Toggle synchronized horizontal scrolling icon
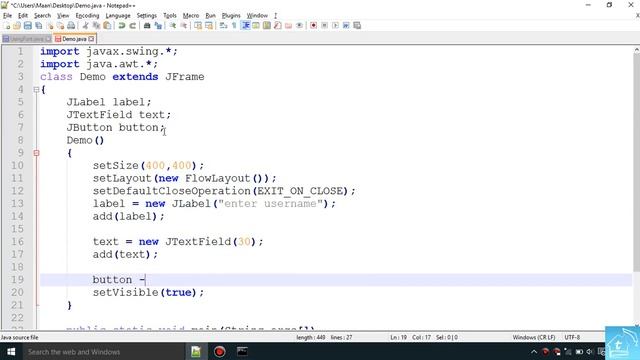 pos(209,26)
